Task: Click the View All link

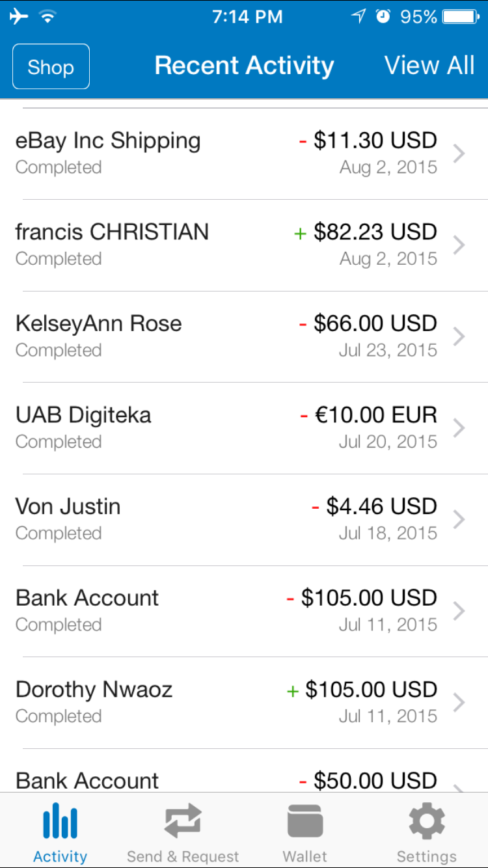Action: coord(429,66)
